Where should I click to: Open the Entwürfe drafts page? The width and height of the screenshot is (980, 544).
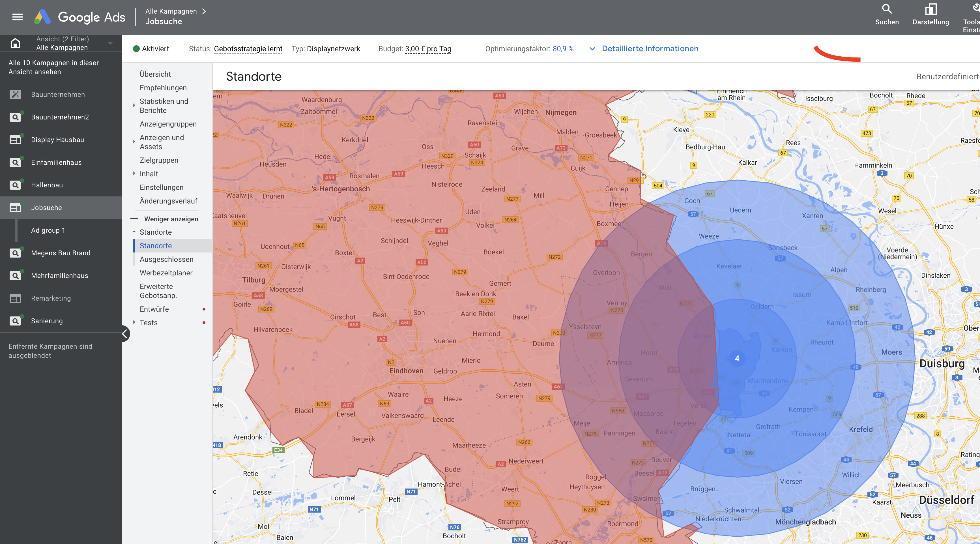point(154,309)
